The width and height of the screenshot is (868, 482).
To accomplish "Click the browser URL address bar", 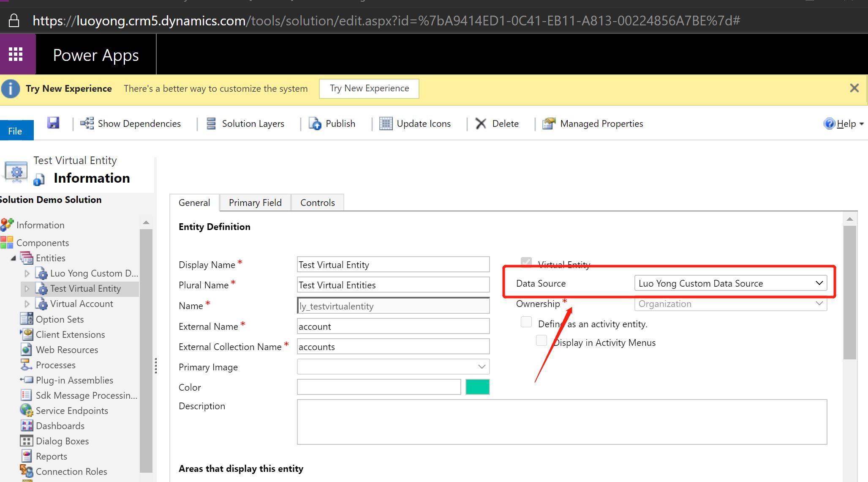I will [386, 21].
